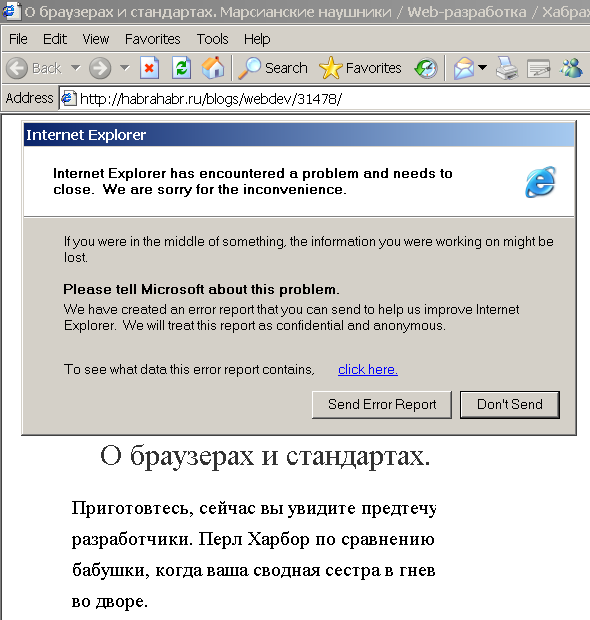Click the Refresh page icon

coord(182,68)
